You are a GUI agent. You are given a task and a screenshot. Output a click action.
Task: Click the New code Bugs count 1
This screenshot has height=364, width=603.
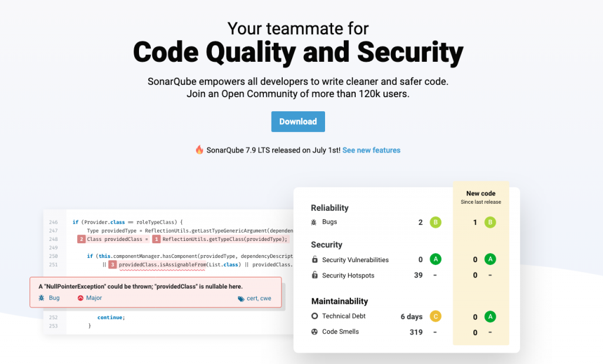pos(475,223)
